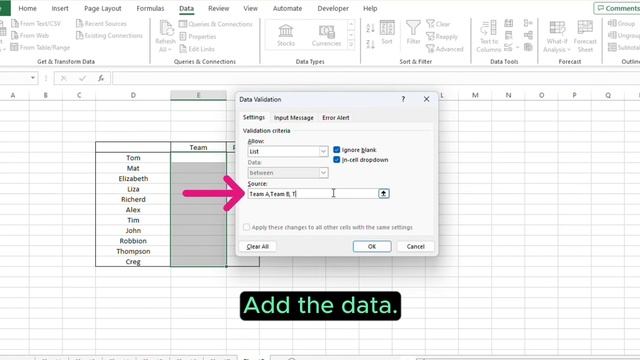This screenshot has width=640, height=360.
Task: Open connection Properties
Action: tap(198, 36)
